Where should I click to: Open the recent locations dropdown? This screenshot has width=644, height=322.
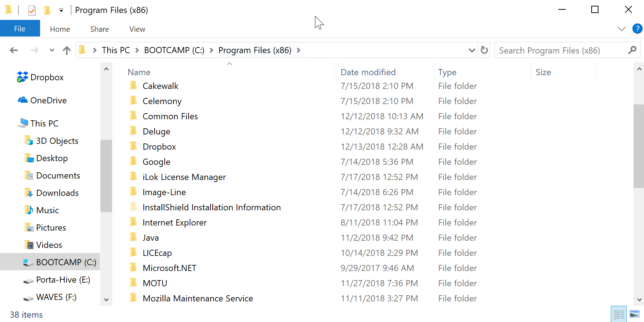click(x=52, y=50)
